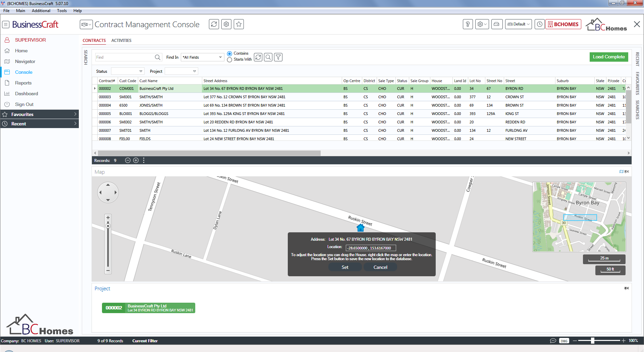The width and height of the screenshot is (644, 352).
Task: Click the blue house marker on the map
Action: pos(361,228)
